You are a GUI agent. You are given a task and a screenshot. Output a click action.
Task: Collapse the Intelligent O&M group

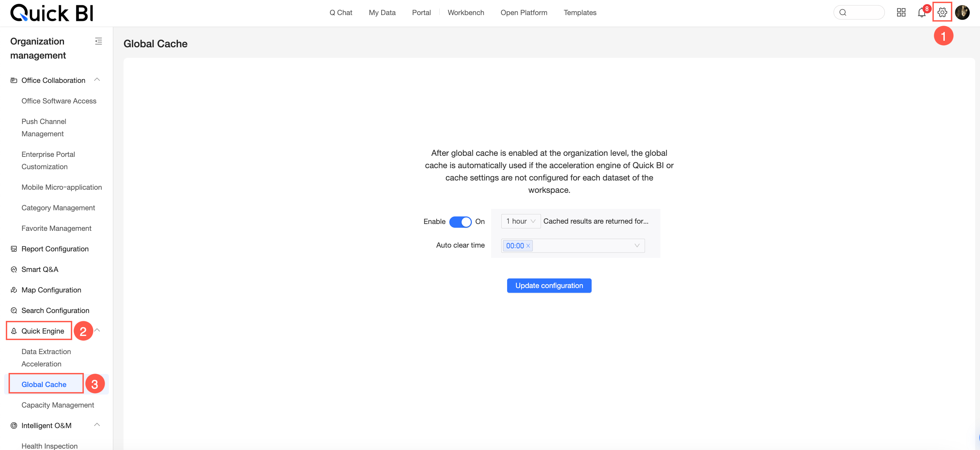tap(97, 425)
